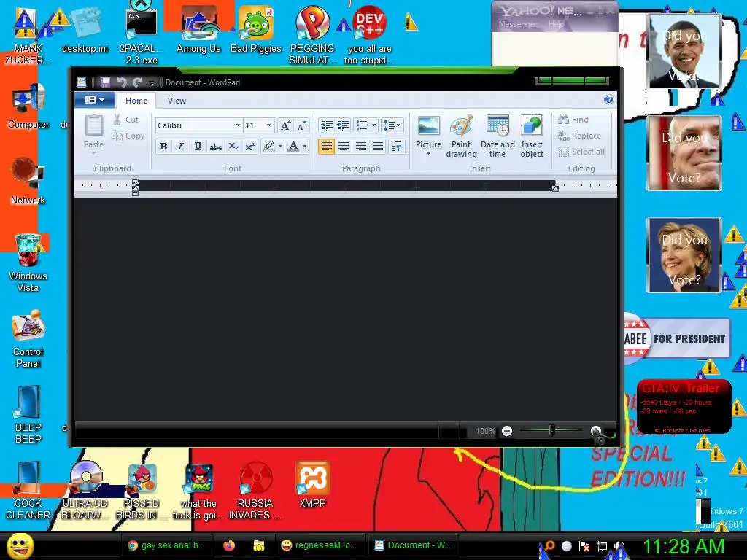Screen dimensions: 747x560
Task: Open the Control Panel desktop icon
Action: (x=28, y=339)
